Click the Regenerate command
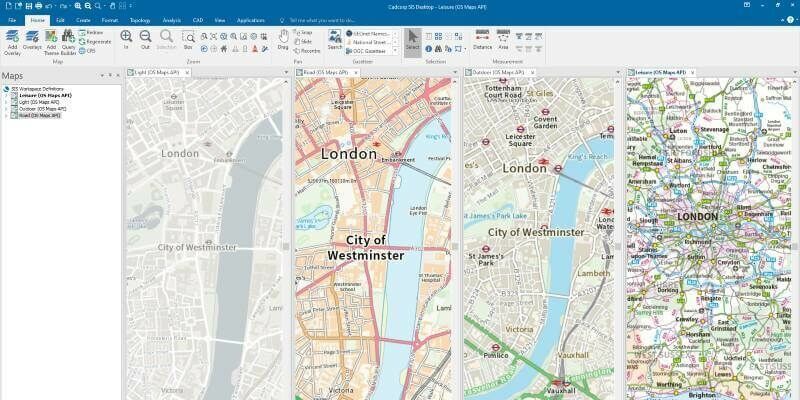Viewport: 800px width, 400px height. tap(95, 42)
